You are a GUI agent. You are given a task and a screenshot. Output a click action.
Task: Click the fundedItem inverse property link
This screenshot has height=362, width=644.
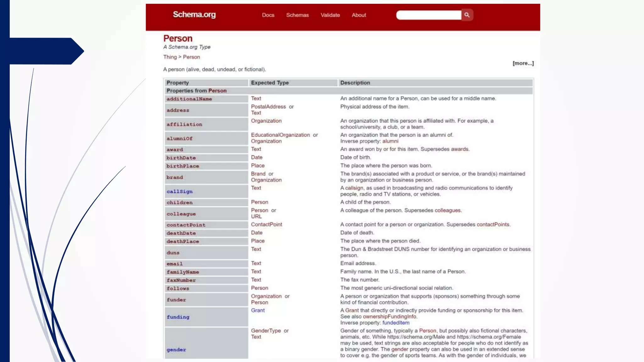pos(396,323)
